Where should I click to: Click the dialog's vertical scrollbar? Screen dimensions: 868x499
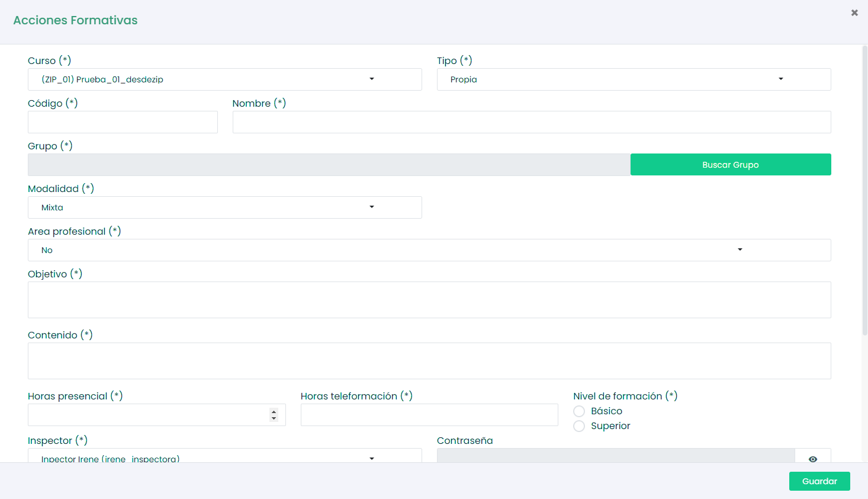[x=864, y=190]
